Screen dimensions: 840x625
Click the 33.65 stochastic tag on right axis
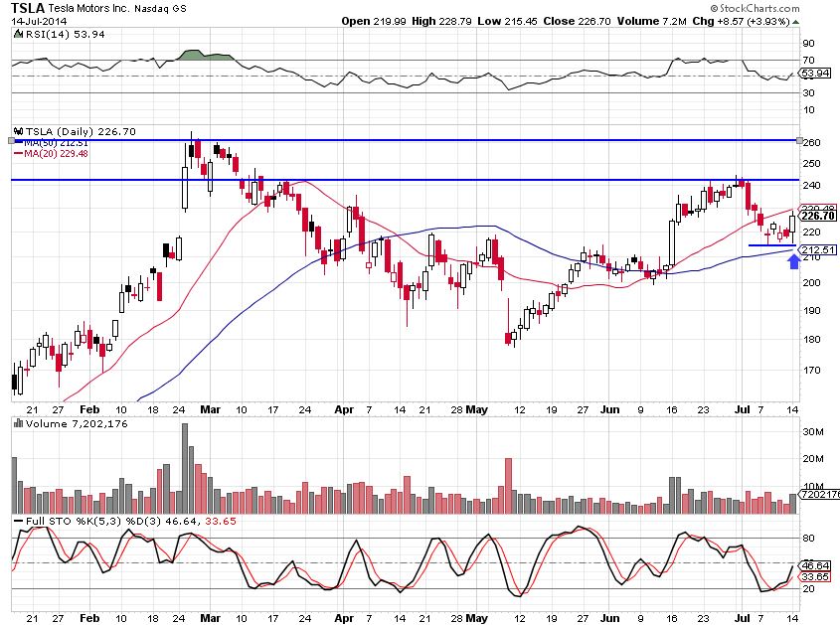(x=815, y=576)
